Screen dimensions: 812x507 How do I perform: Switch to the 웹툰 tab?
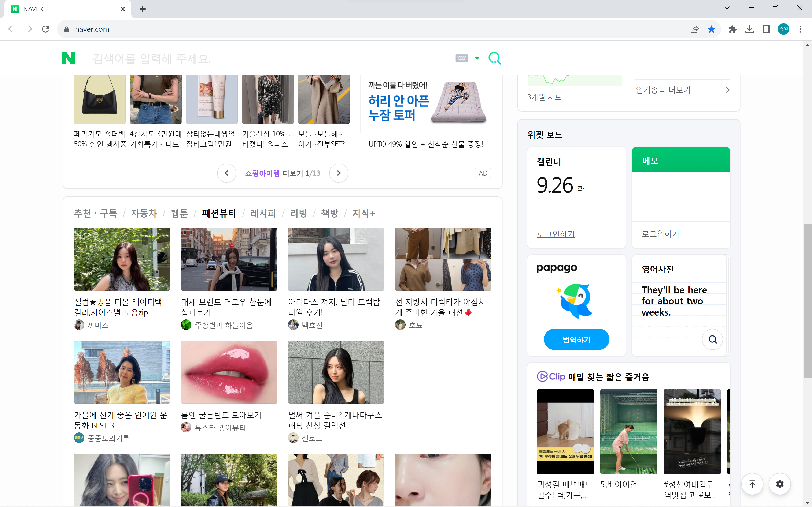179,213
